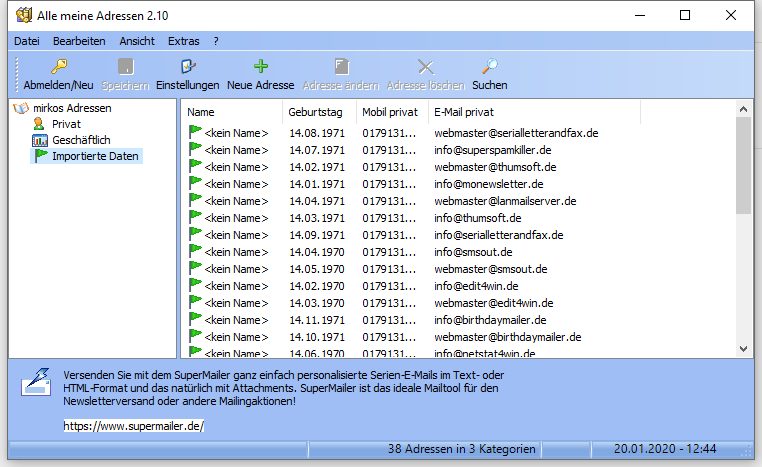Select the Privat category
The height and width of the screenshot is (467, 762).
click(66, 124)
